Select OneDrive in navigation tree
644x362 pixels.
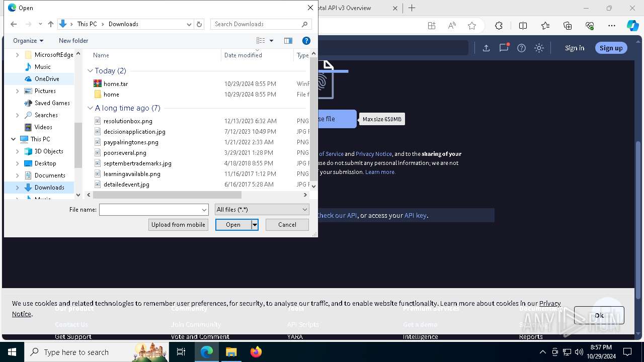click(47, 79)
